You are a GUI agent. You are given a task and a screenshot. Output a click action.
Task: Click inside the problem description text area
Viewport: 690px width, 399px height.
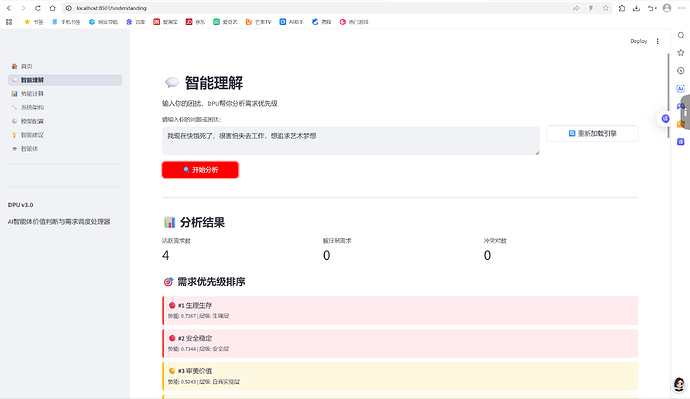coord(351,141)
